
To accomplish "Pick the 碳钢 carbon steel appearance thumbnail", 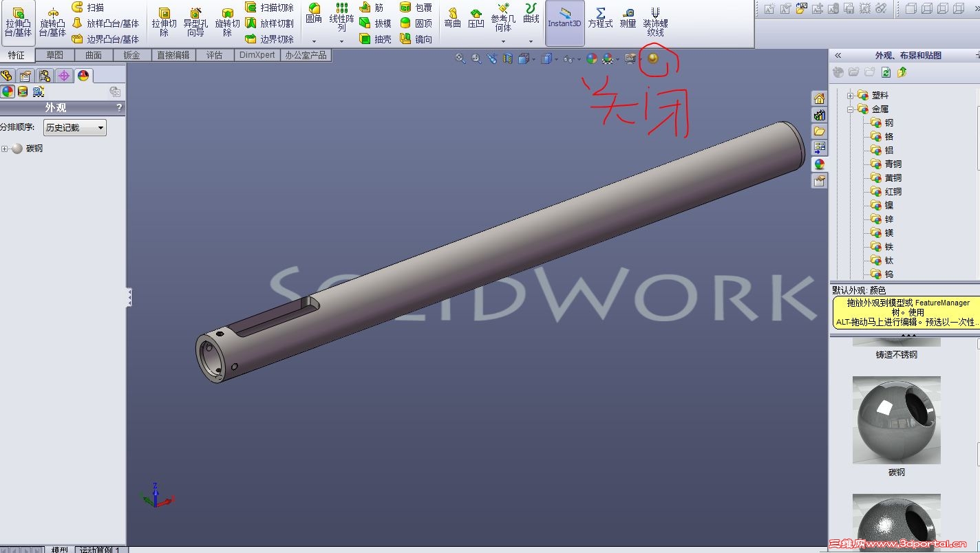I will (896, 420).
